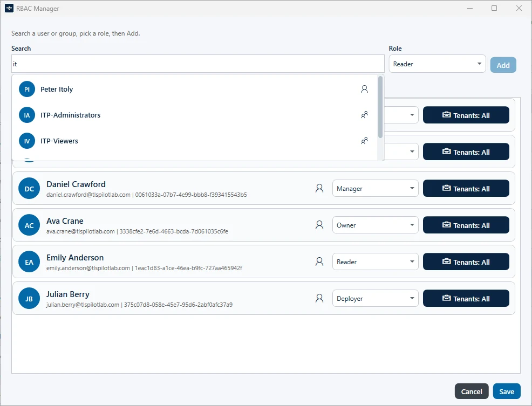532x406 pixels.
Task: Select ITP-Administrators from suggestions
Action: (x=194, y=115)
